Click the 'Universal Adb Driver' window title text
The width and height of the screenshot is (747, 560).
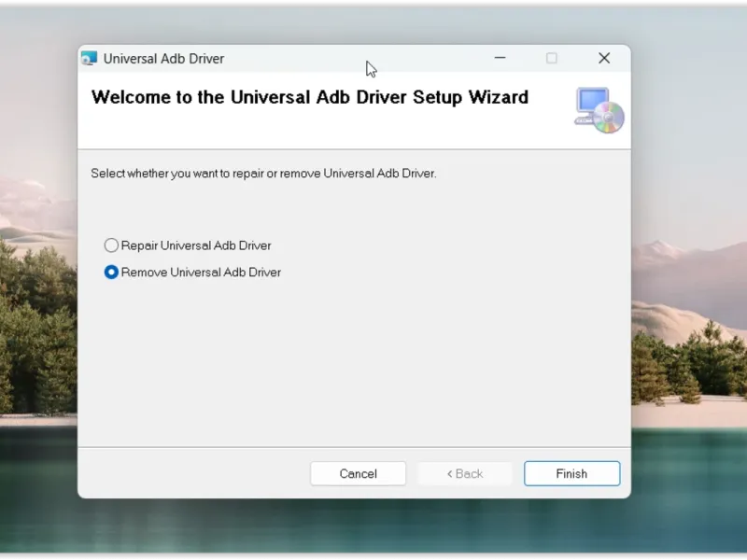pos(163,59)
